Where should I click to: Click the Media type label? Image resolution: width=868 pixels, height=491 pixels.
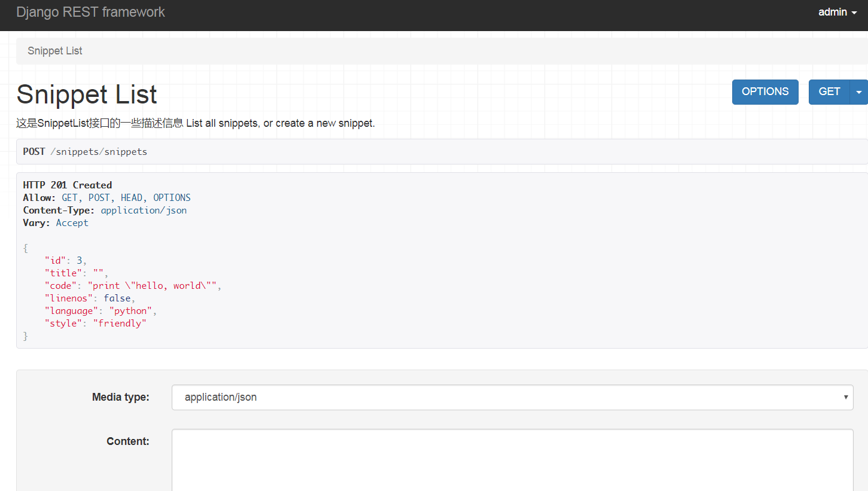point(121,397)
